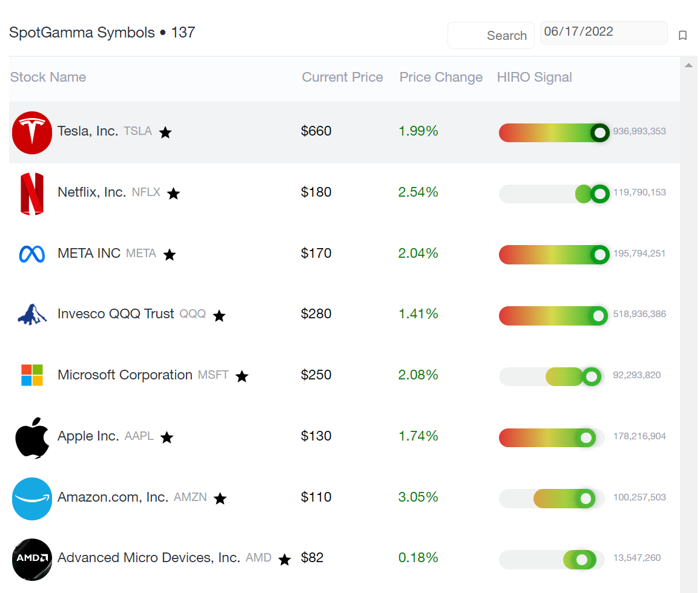
Task: Click the scrollbar up arrow
Action: 689,65
